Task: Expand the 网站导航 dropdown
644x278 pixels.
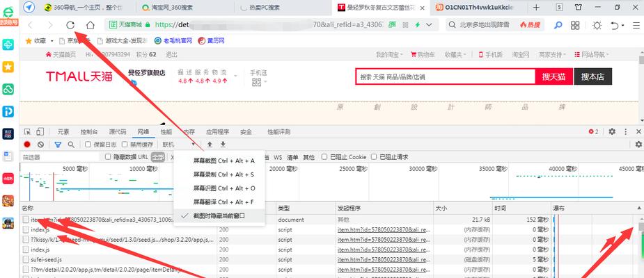Action: point(592,54)
